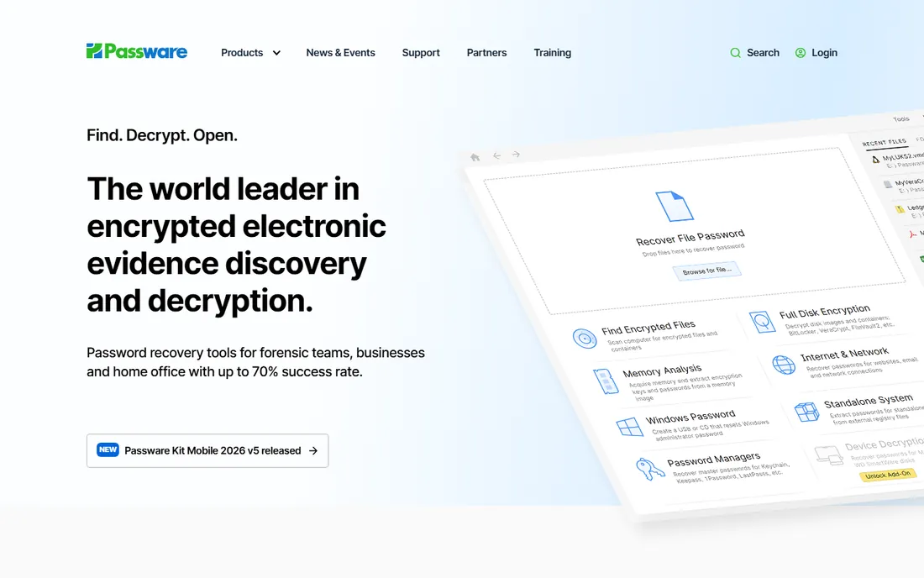Click the back arrow in the app preview
This screenshot has height=578, width=924.
(496, 155)
